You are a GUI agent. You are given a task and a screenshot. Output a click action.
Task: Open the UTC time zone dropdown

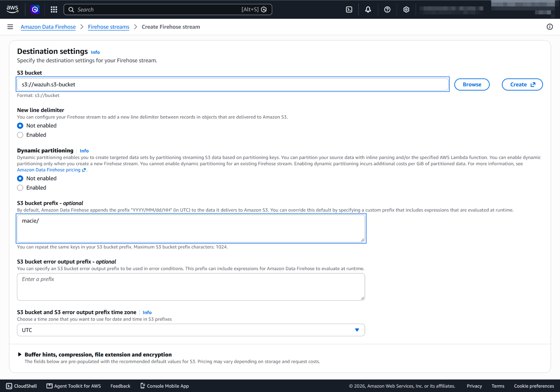[x=191, y=330]
